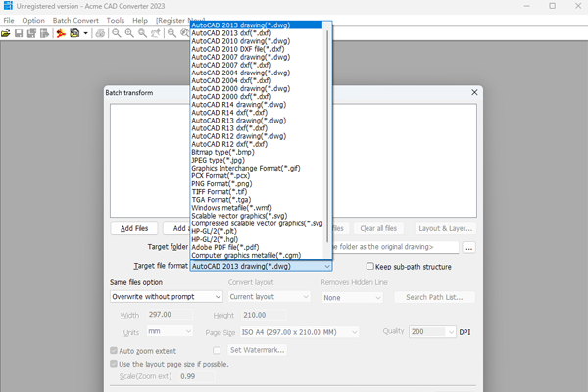The width and height of the screenshot is (588, 392).
Task: Select TIFF Format(*.tif) in list
Action: pos(257,192)
